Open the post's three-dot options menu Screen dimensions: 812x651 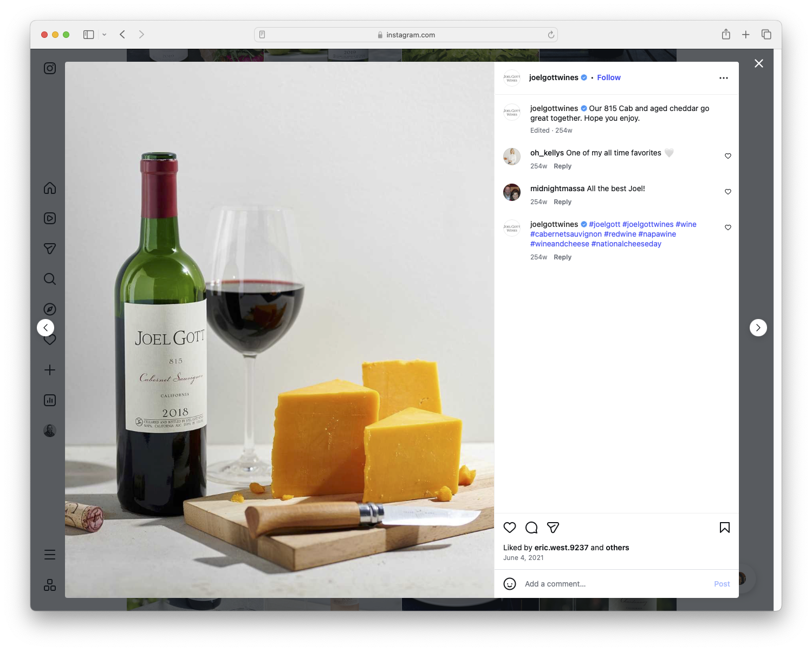724,78
